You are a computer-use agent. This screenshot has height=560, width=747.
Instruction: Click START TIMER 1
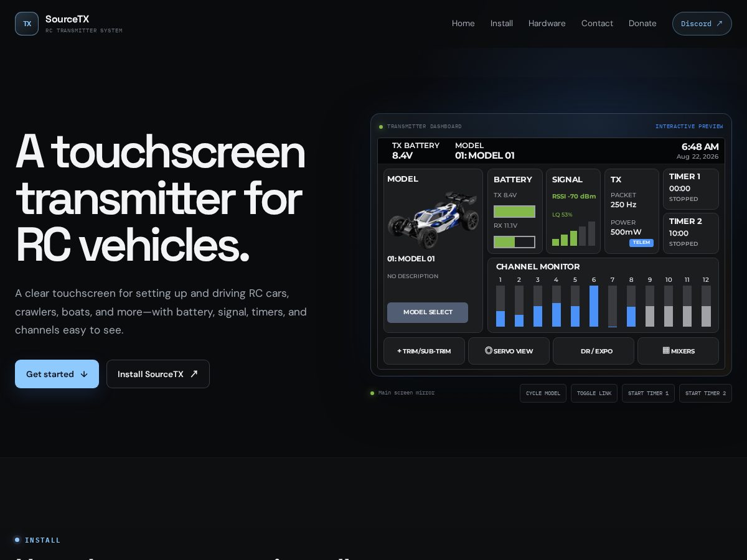tap(648, 393)
